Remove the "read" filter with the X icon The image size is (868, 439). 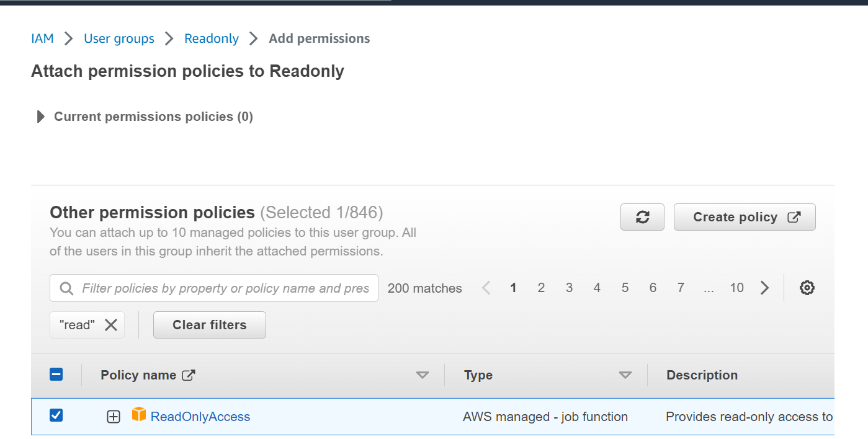[x=111, y=325]
